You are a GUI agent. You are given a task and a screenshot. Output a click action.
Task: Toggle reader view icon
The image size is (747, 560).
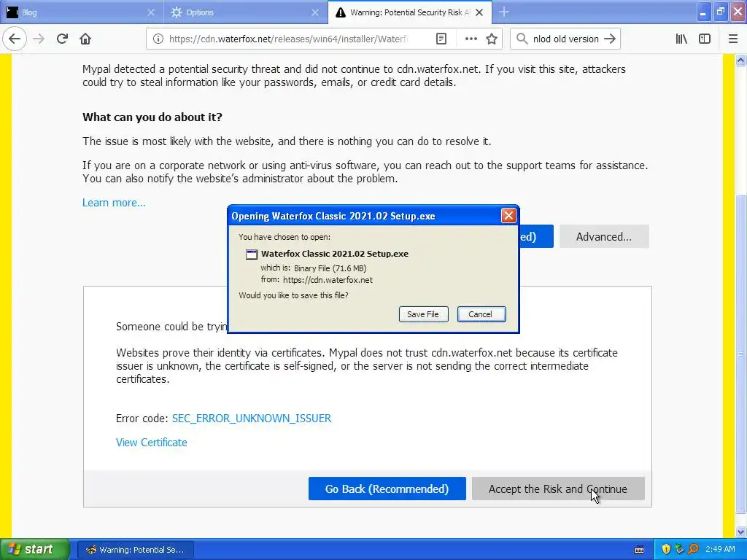pos(441,39)
